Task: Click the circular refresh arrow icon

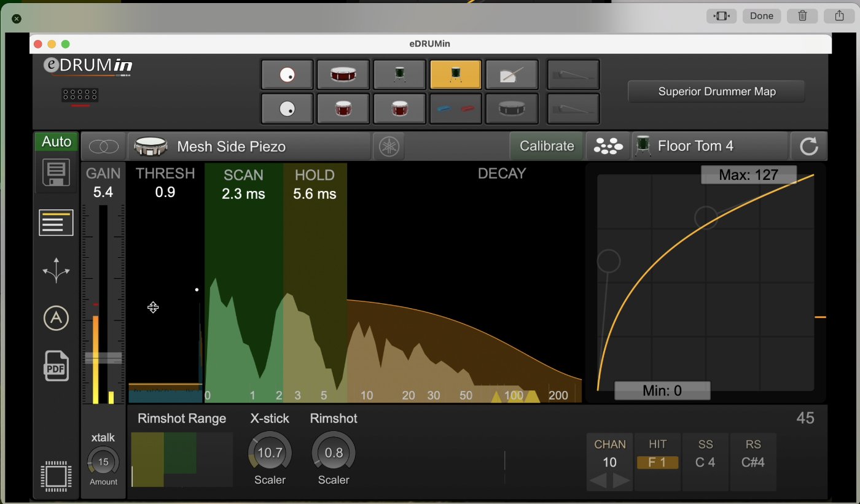Action: [x=808, y=146]
